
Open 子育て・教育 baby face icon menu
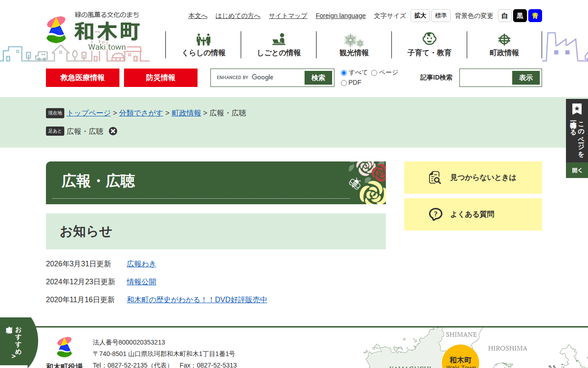pyautogui.click(x=429, y=39)
